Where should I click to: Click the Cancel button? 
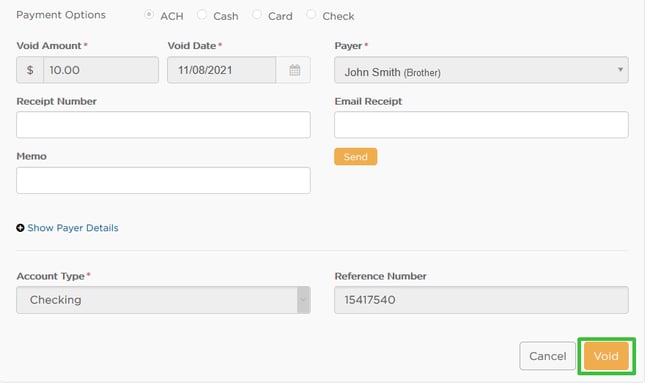tap(548, 356)
